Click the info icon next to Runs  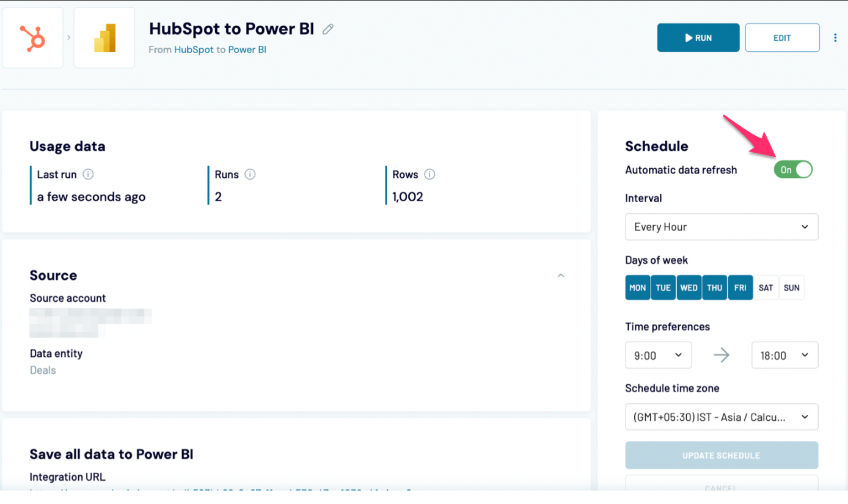click(250, 175)
